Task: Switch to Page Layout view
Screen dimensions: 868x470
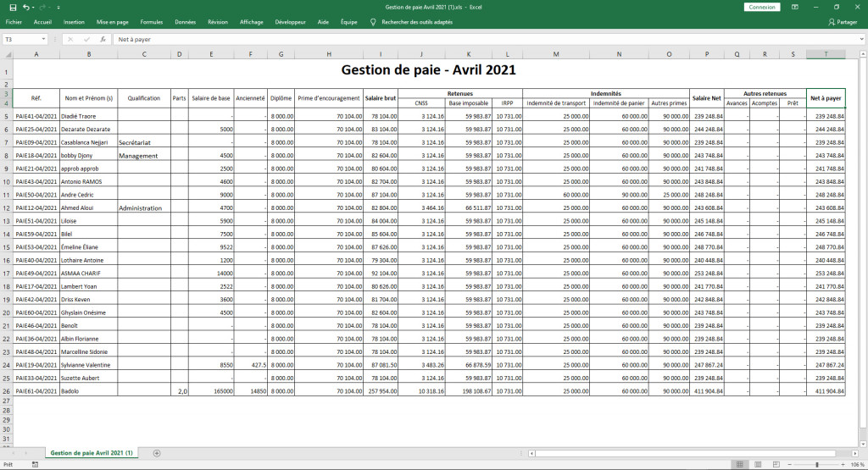Action: coord(758,464)
